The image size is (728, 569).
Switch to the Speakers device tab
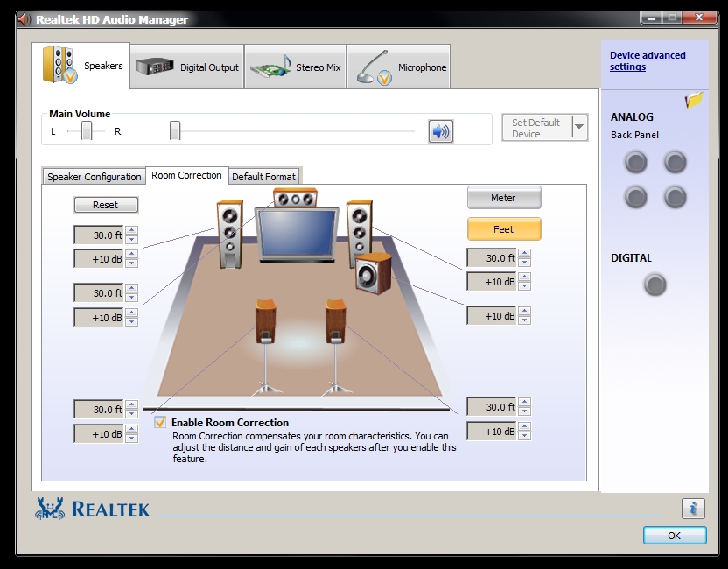[80, 66]
